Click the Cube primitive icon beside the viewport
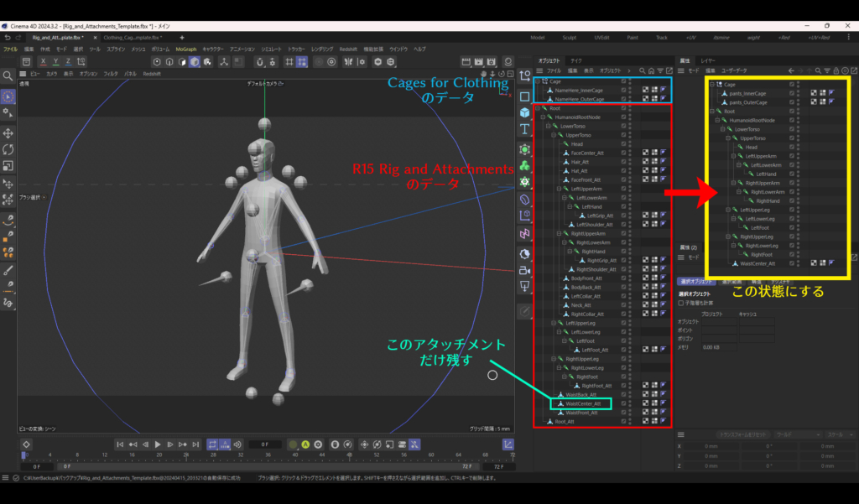Screen dimensions: 859x504 [524, 113]
